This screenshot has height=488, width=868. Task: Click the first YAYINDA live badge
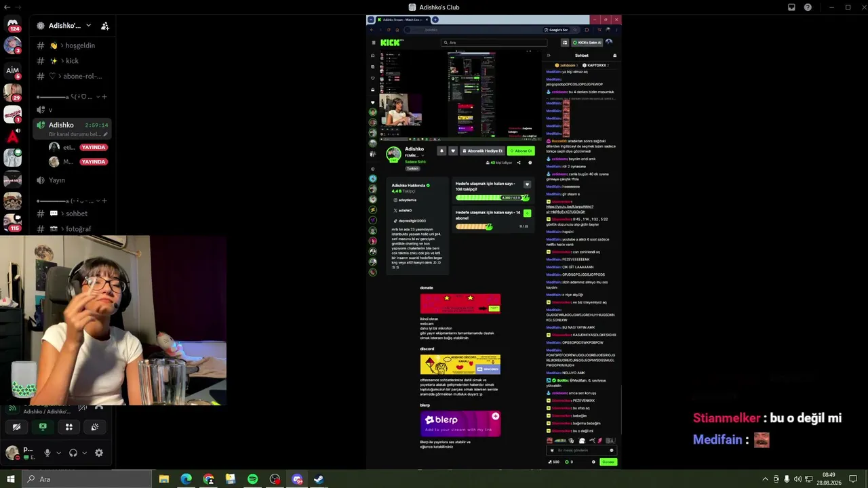(x=94, y=147)
